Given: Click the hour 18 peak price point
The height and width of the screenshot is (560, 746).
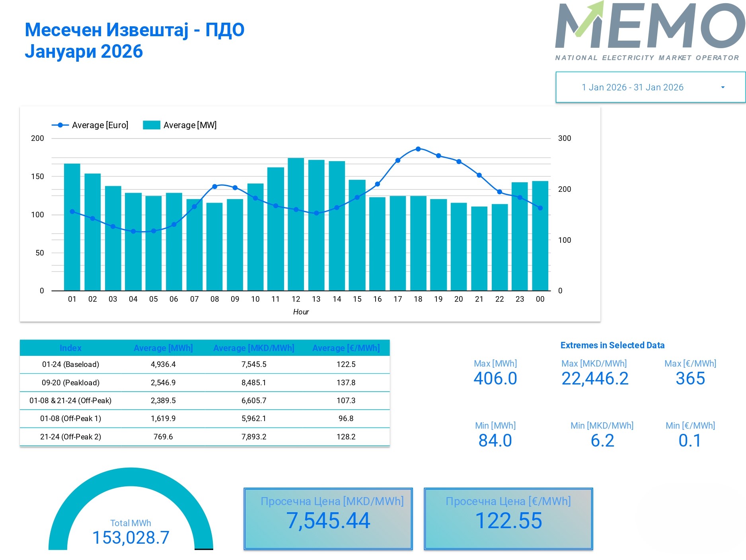Looking at the screenshot, I should [x=418, y=149].
